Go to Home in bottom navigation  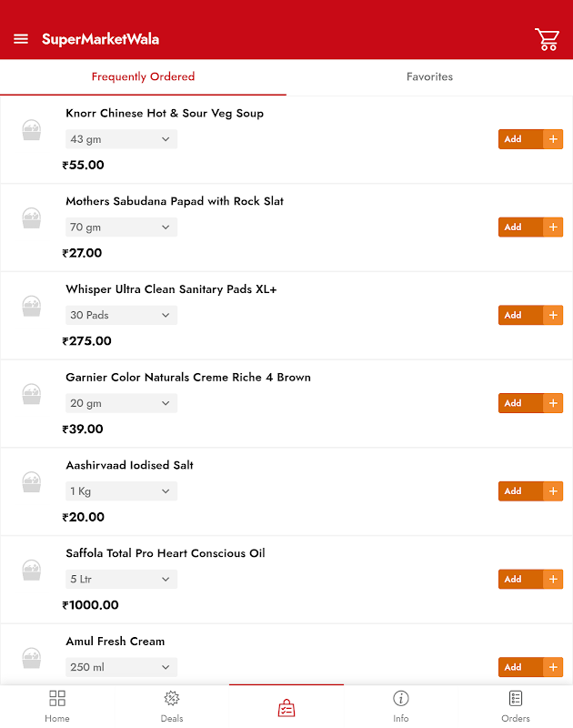(x=57, y=705)
